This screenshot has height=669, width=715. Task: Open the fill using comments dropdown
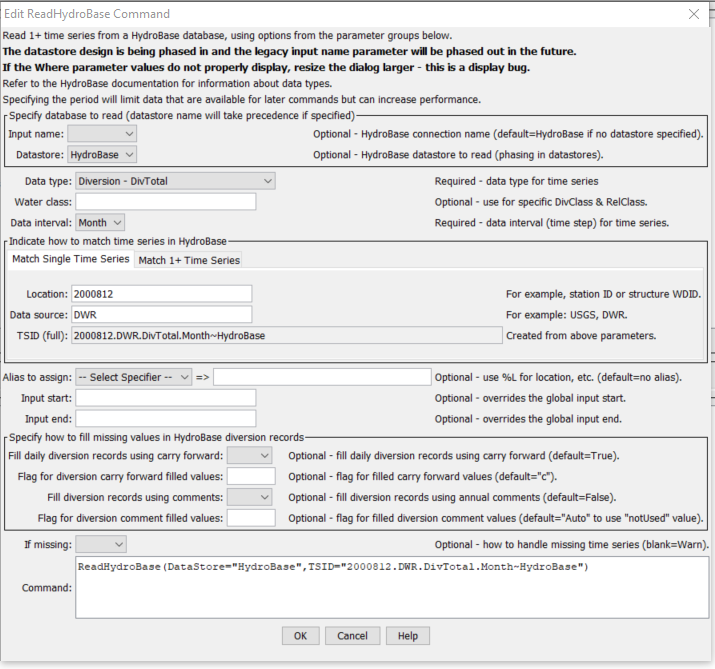point(249,497)
